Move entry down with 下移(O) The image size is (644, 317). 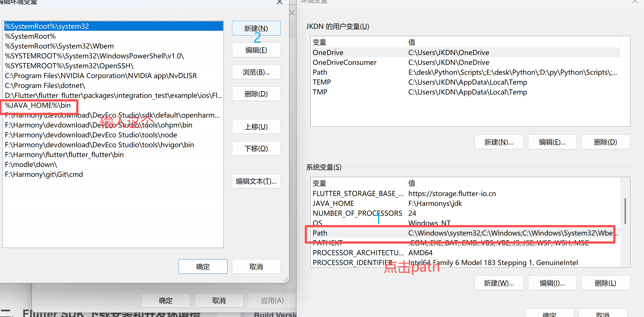click(x=256, y=148)
